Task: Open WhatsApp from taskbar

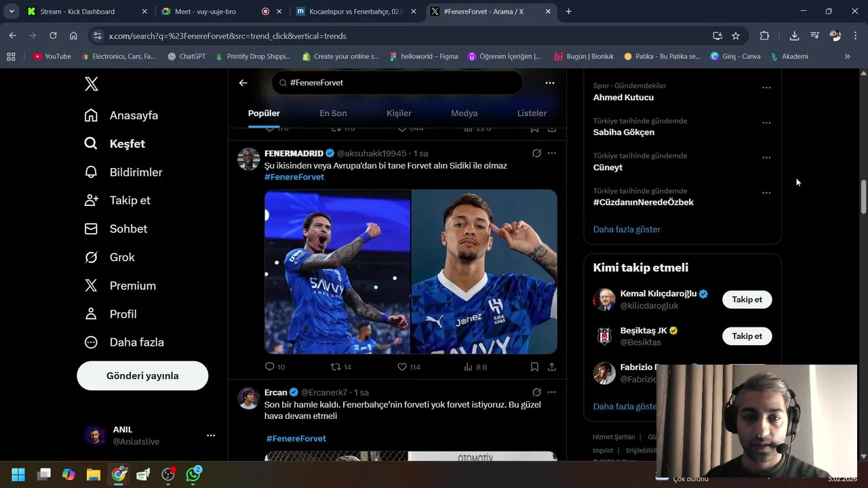Action: click(193, 474)
